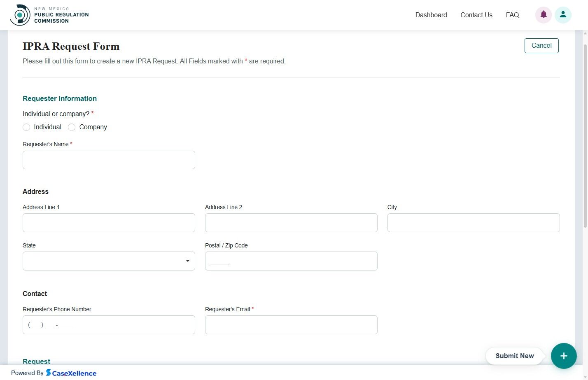Image resolution: width=588 pixels, height=380 pixels.
Task: Click the Submit New button
Action: (514, 356)
